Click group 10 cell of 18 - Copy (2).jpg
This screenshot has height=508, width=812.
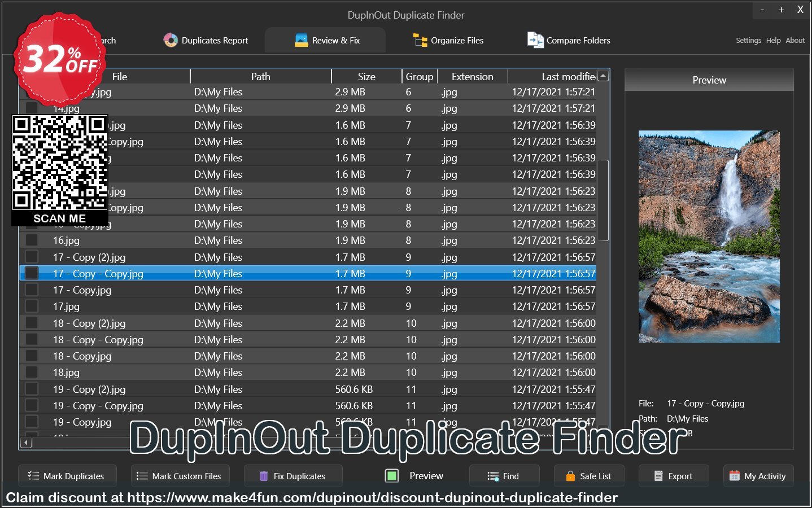pyautogui.click(x=411, y=323)
